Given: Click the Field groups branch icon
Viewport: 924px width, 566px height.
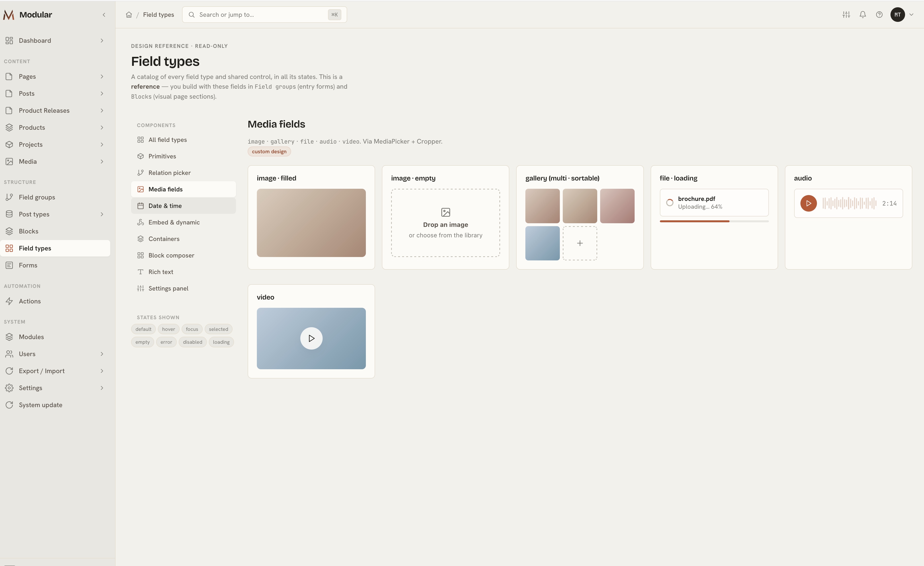Looking at the screenshot, I should pos(9,197).
